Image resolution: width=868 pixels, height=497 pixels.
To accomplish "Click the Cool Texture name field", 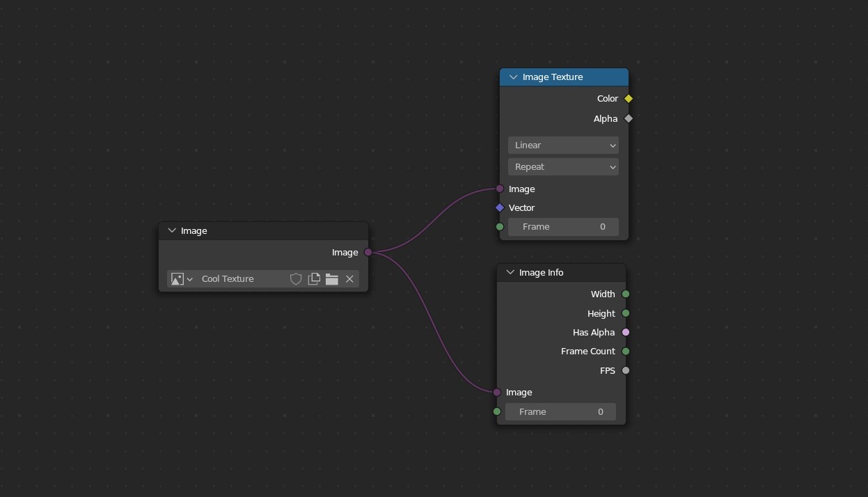I will 242,279.
